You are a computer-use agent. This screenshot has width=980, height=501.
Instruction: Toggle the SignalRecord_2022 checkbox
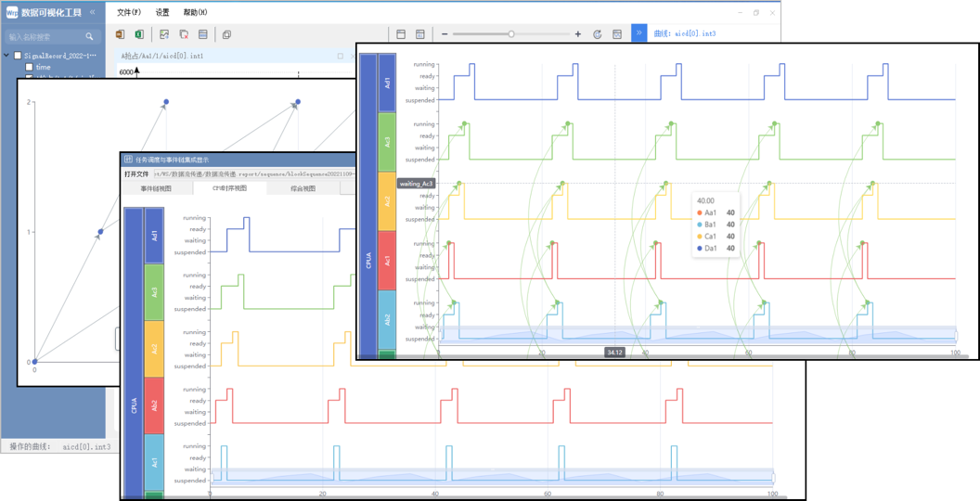tap(18, 56)
